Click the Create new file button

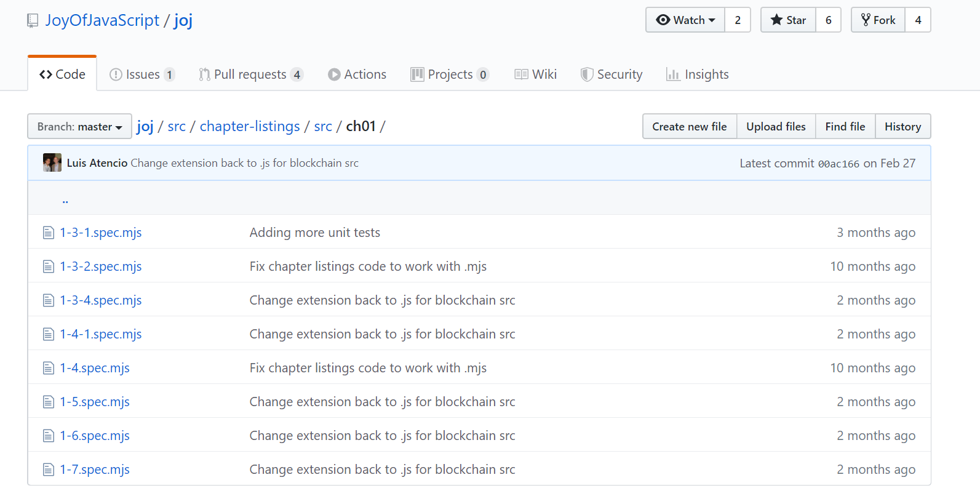pyautogui.click(x=690, y=126)
